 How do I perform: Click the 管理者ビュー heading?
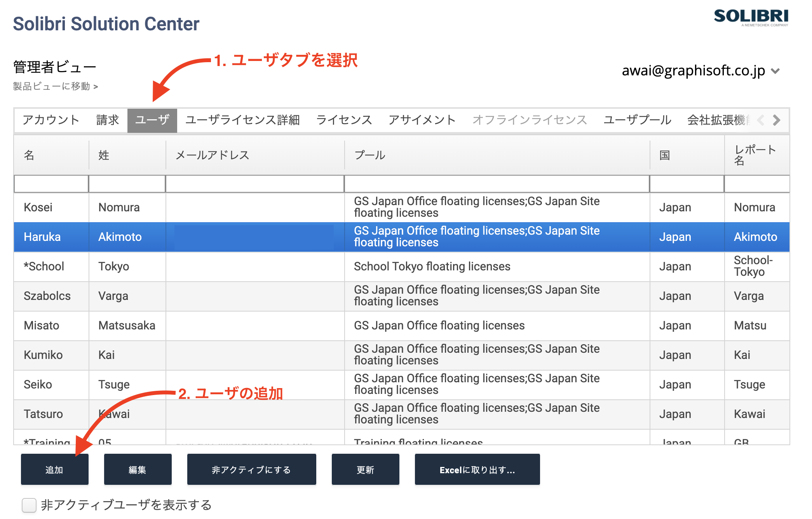[54, 67]
